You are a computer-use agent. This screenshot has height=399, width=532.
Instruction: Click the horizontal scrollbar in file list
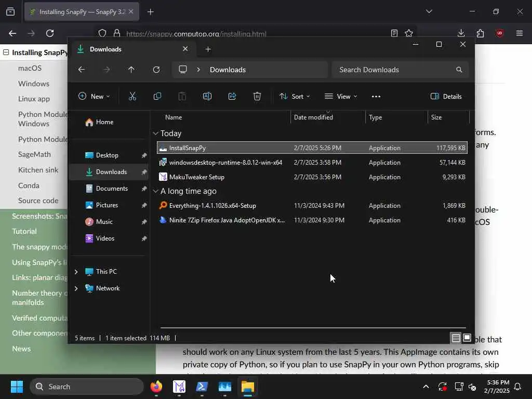(x=313, y=328)
